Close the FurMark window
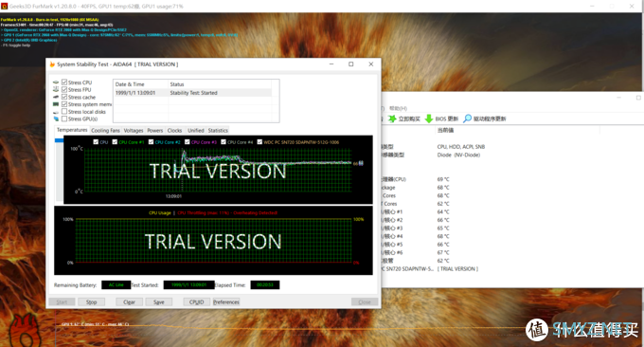The width and height of the screenshot is (644, 347). pyautogui.click(x=632, y=7)
